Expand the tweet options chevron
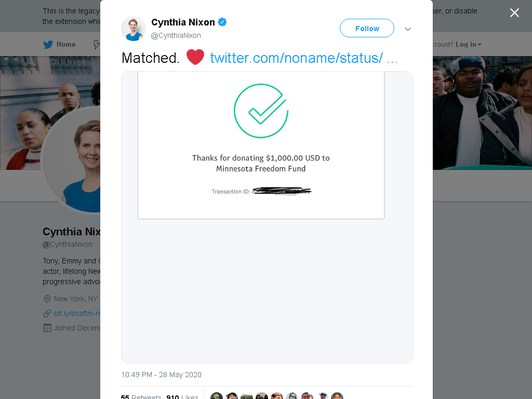Screen dimensions: 532x399 point(408,29)
